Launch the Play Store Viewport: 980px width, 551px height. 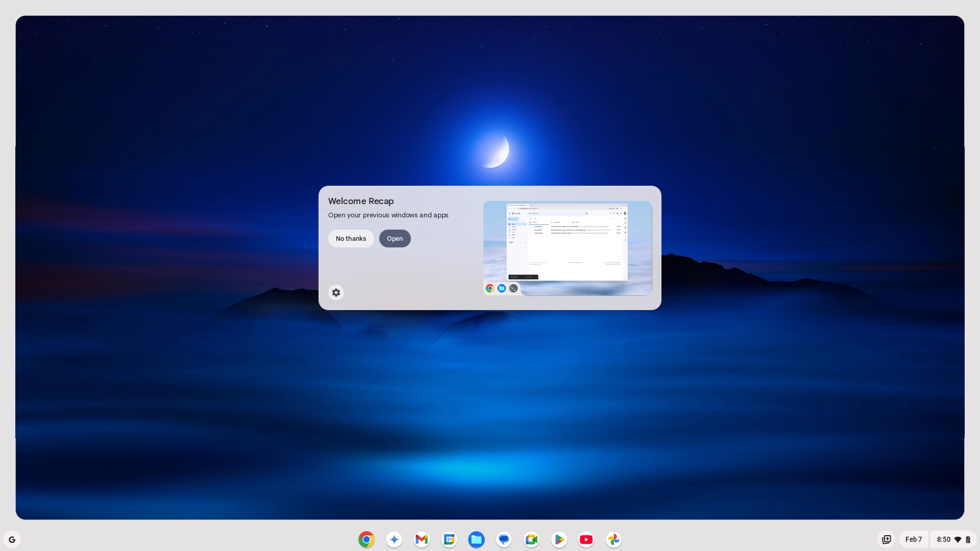coord(558,539)
